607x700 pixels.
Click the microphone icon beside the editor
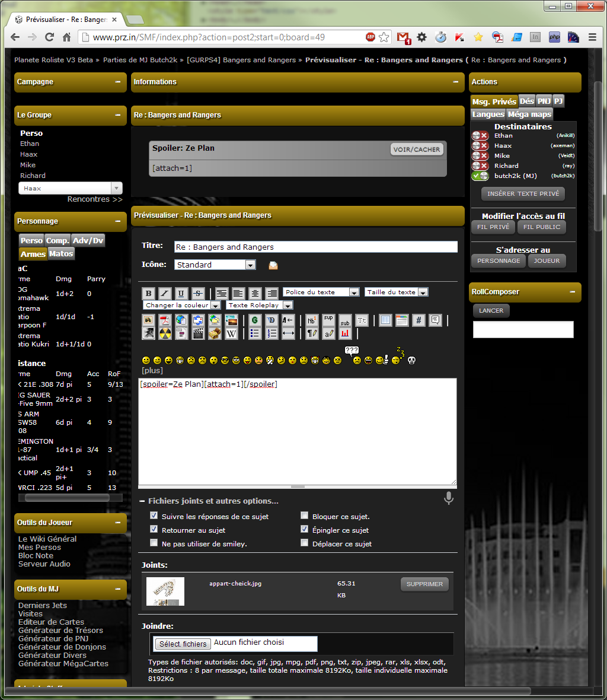449,498
